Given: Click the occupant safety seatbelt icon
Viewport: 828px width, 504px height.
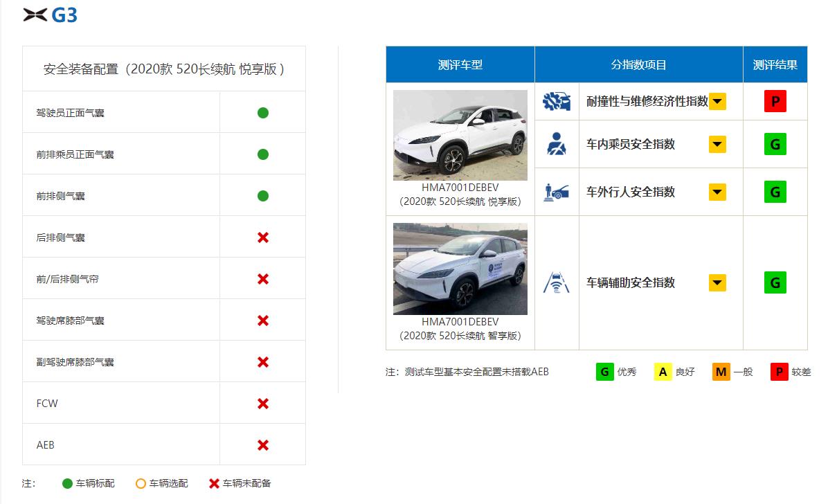Looking at the screenshot, I should point(556,144).
